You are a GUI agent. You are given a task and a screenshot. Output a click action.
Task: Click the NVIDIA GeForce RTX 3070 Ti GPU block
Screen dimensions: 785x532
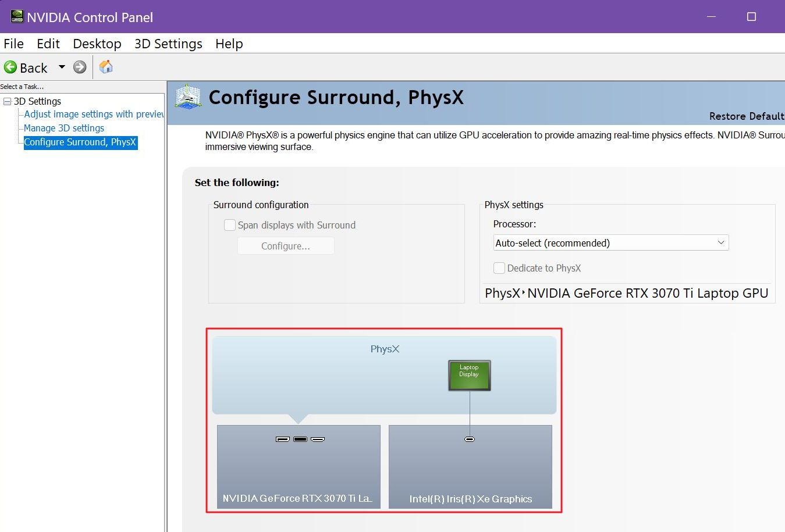[x=299, y=467]
